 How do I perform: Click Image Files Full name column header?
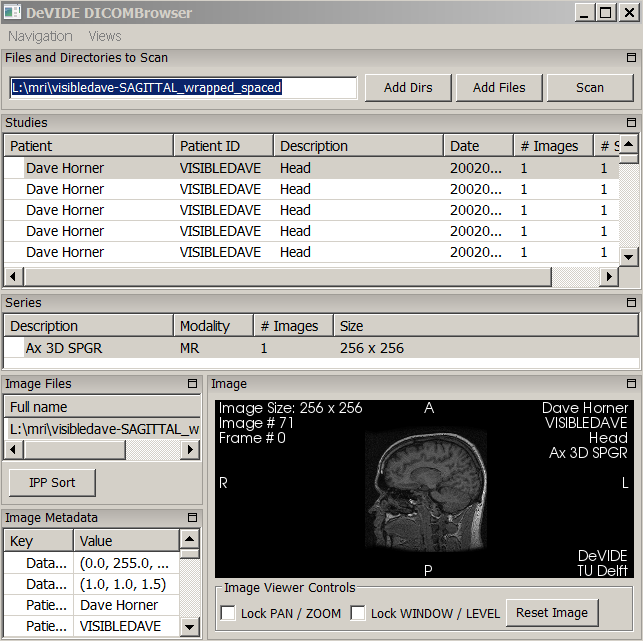[x=102, y=407]
